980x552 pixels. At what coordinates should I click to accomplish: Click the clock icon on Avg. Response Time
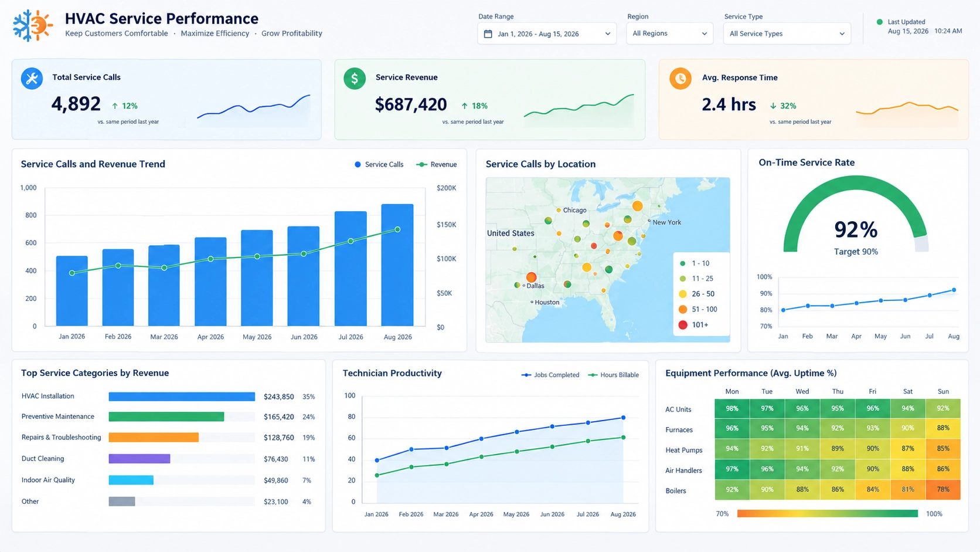(680, 78)
